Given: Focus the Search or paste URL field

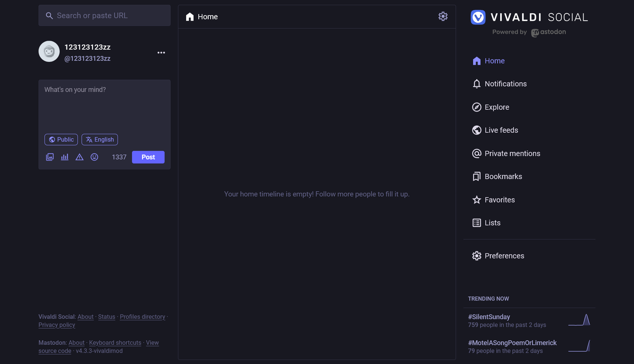Looking at the screenshot, I should (105, 15).
